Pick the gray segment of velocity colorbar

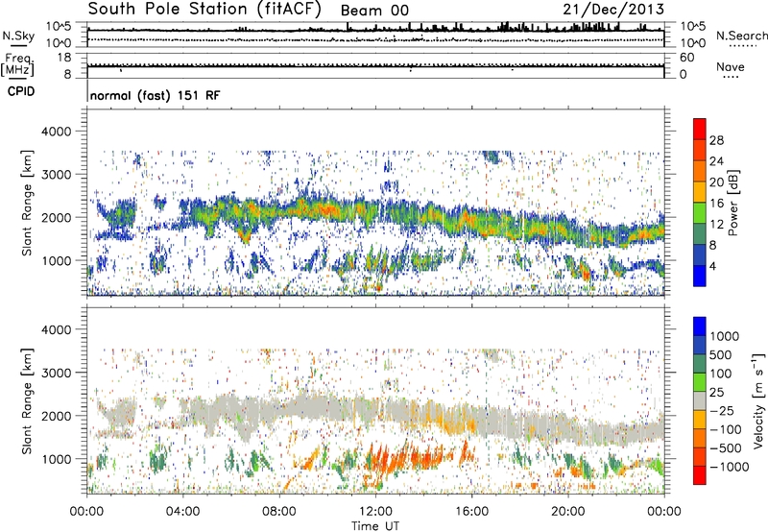(x=700, y=401)
